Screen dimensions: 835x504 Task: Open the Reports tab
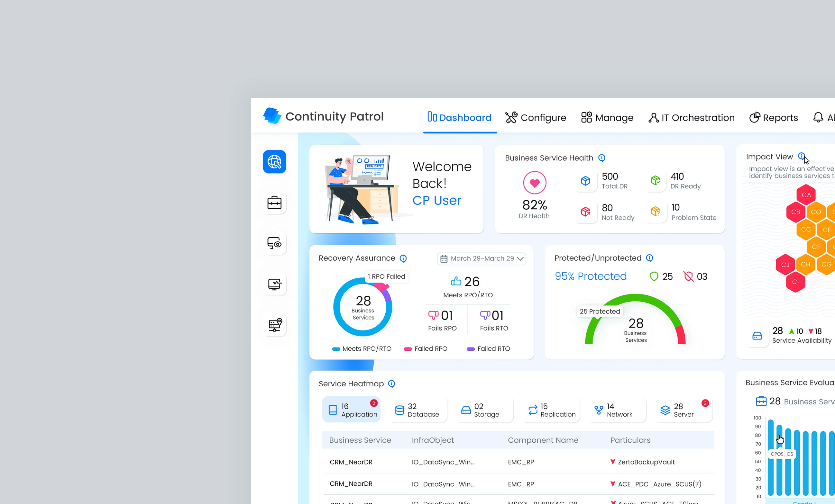pyautogui.click(x=774, y=118)
